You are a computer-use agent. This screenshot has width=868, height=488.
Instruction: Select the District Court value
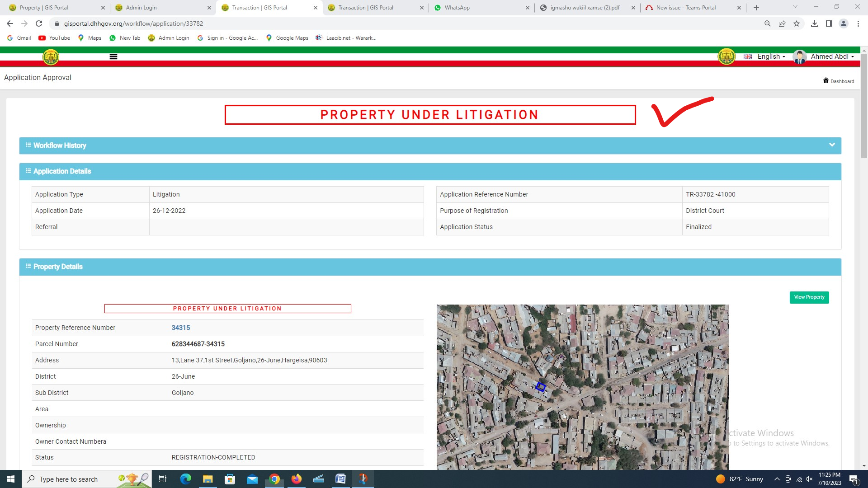tap(705, 211)
